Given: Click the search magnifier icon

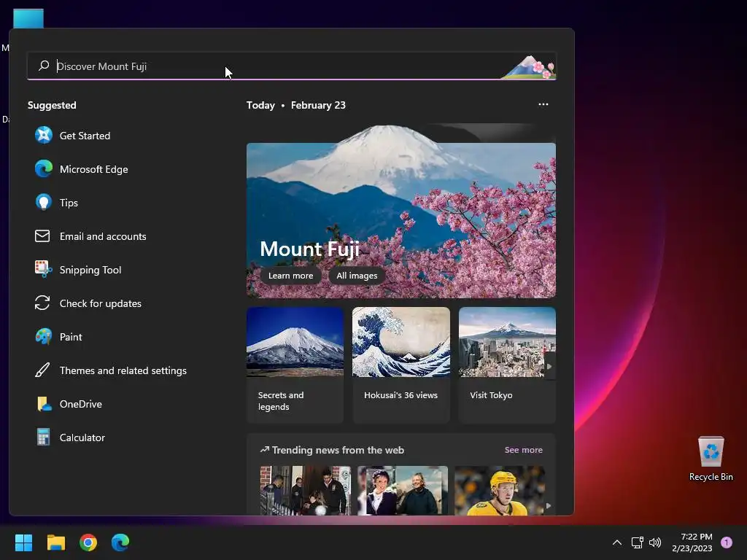Looking at the screenshot, I should (44, 66).
